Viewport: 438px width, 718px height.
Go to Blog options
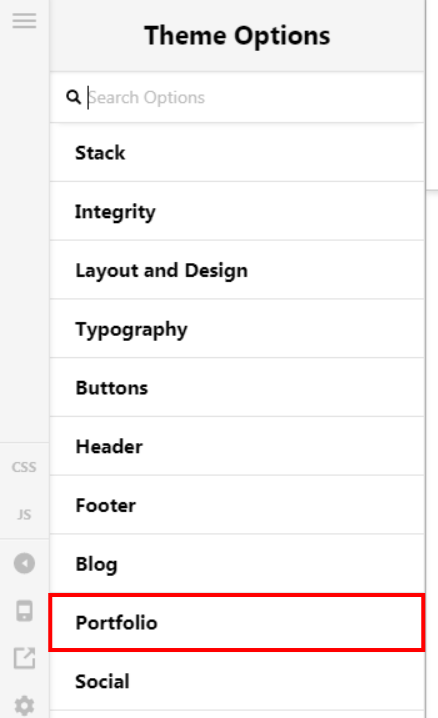[237, 564]
